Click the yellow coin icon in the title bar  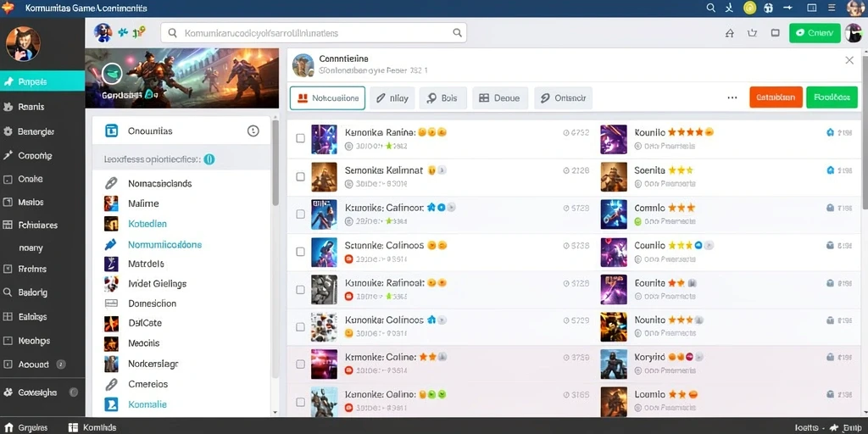tap(750, 8)
